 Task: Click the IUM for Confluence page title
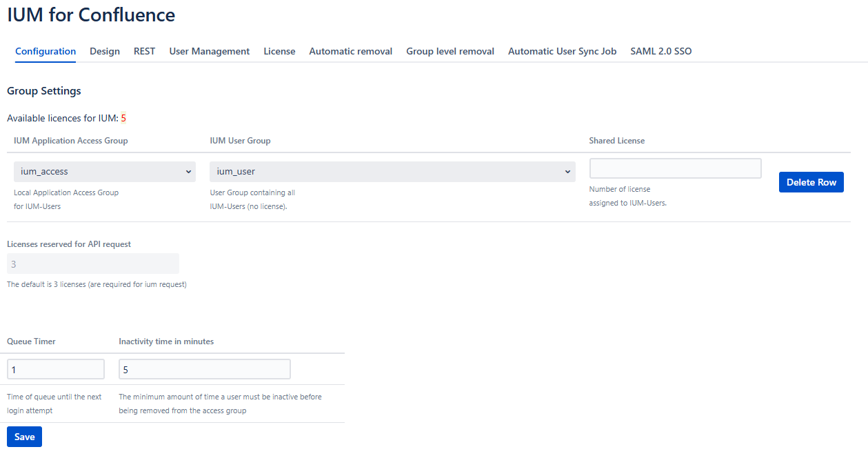pos(91,14)
